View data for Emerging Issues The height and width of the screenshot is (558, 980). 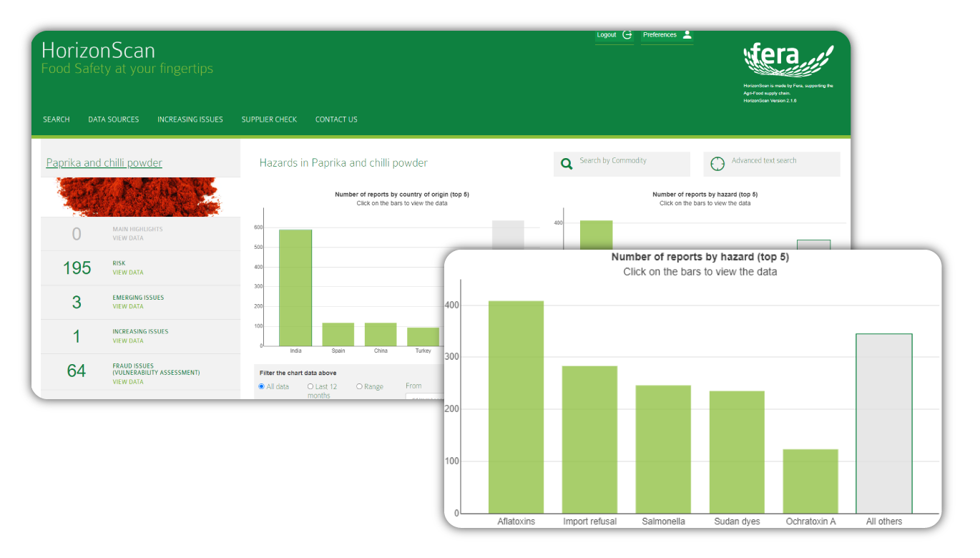[128, 307]
